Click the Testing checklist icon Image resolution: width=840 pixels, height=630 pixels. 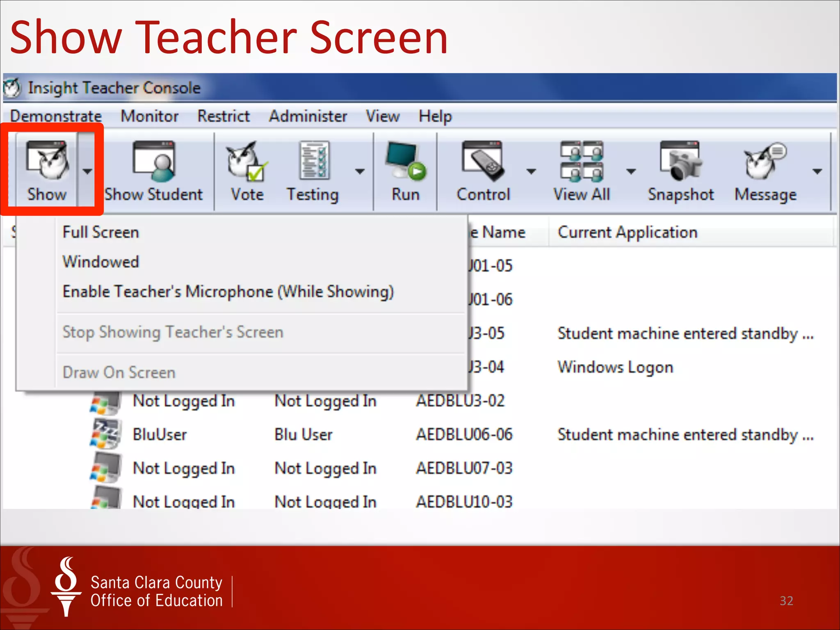pyautogui.click(x=314, y=160)
